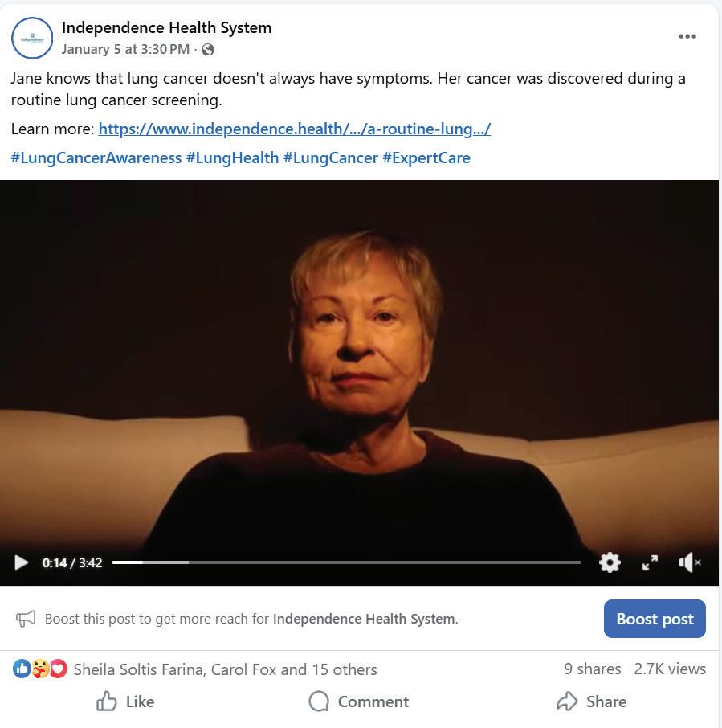
Task: Click the megaphone boost icon
Action: [x=26, y=619]
